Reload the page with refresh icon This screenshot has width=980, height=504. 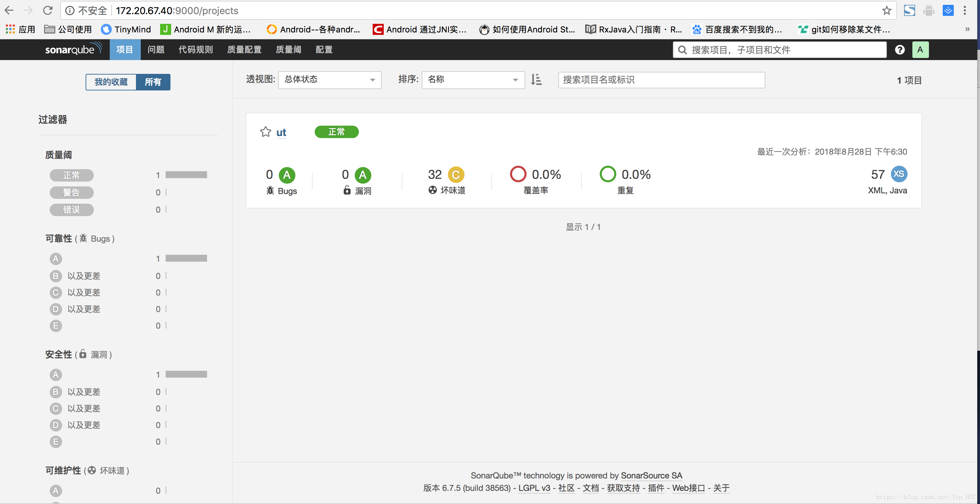[48, 10]
